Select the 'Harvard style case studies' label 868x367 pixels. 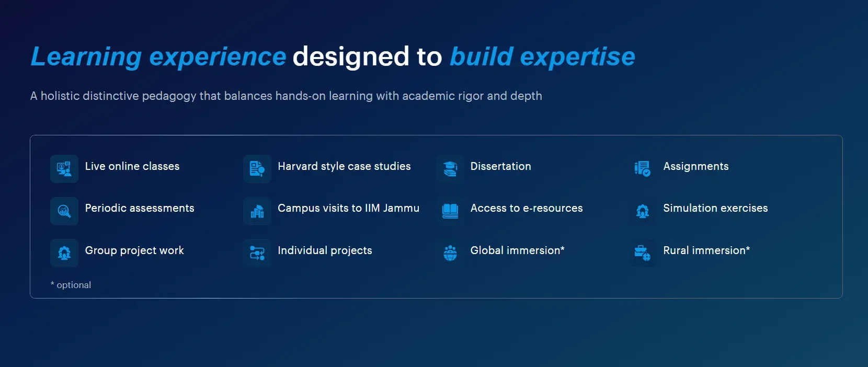click(344, 166)
